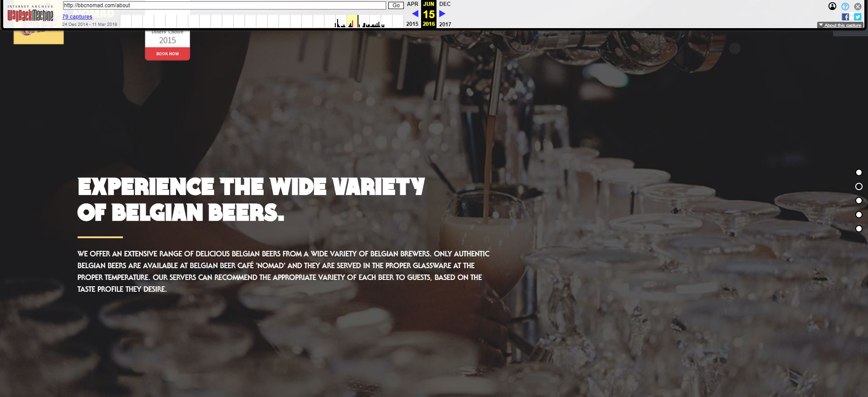Select the fifth page section dot

click(858, 229)
